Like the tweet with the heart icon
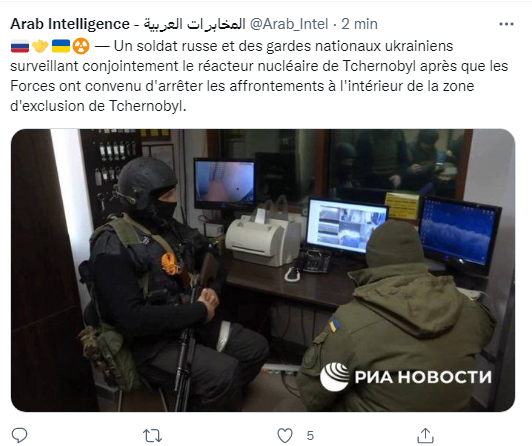Viewport: 532px width, 446px height. (x=285, y=435)
